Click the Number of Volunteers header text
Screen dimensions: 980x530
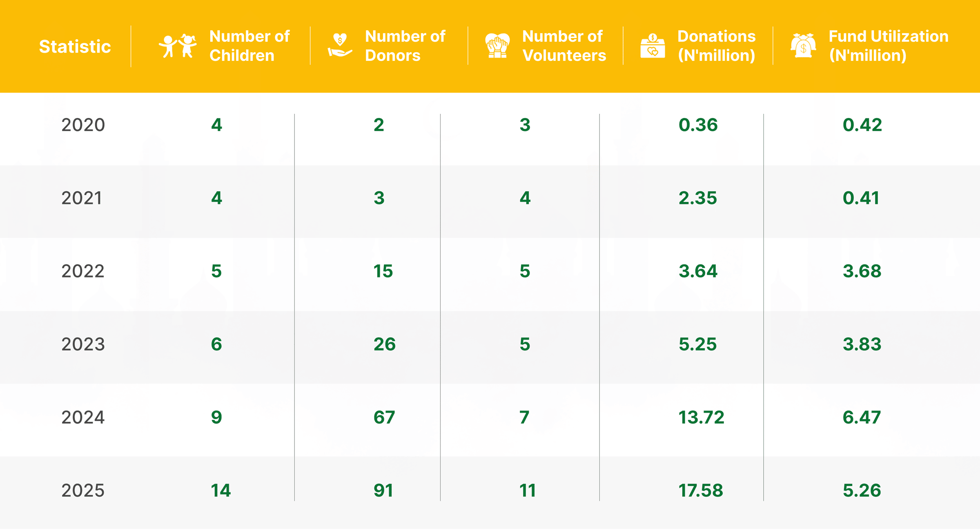(x=564, y=46)
